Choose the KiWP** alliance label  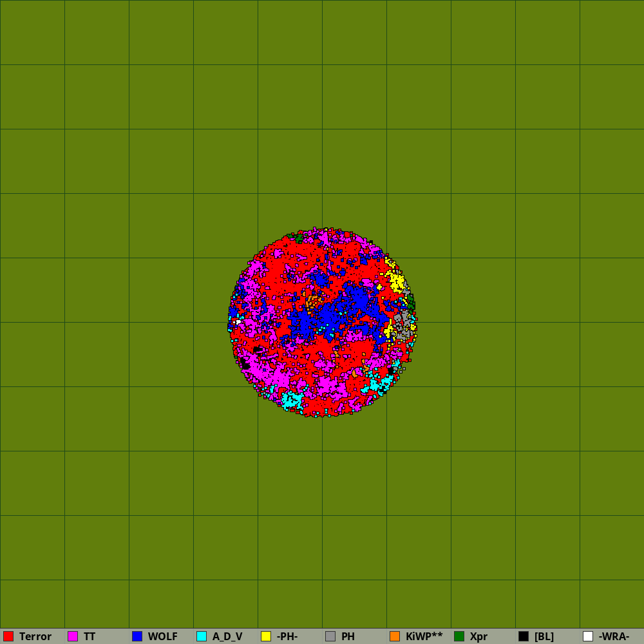tap(424, 637)
